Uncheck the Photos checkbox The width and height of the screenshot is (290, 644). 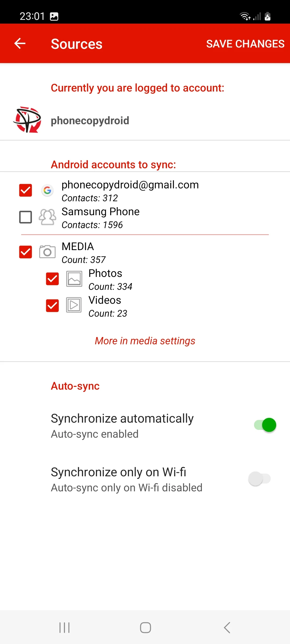click(52, 279)
